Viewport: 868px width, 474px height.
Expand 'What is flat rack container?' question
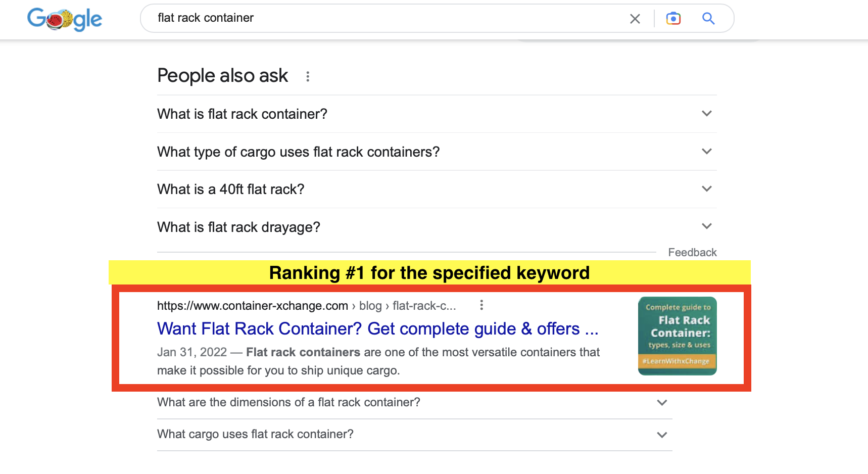(x=437, y=114)
